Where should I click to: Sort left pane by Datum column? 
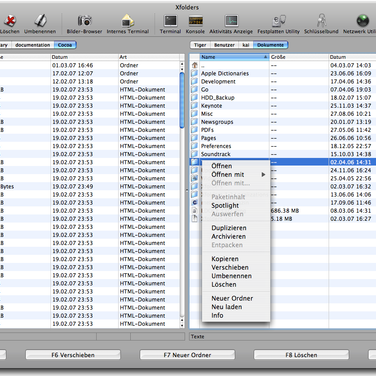click(x=84, y=57)
